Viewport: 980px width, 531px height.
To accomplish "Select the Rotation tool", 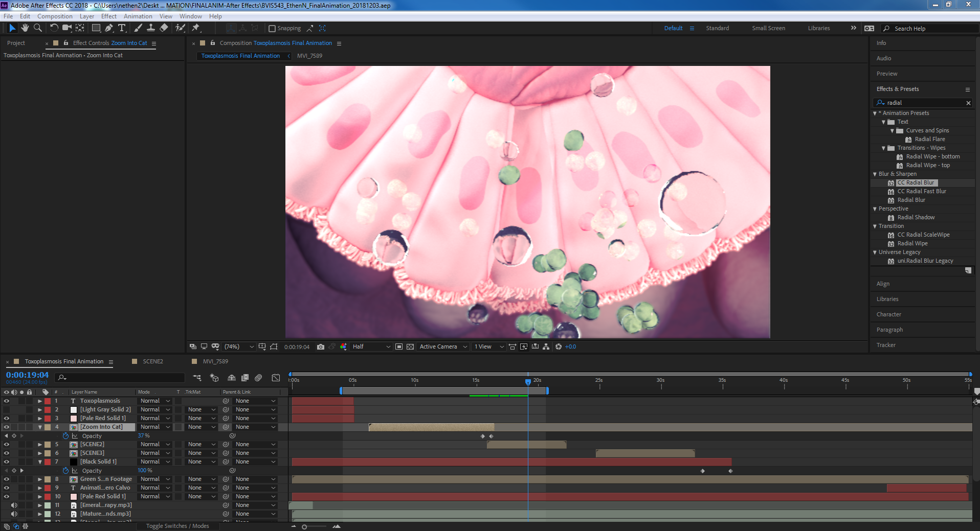I will (x=54, y=28).
